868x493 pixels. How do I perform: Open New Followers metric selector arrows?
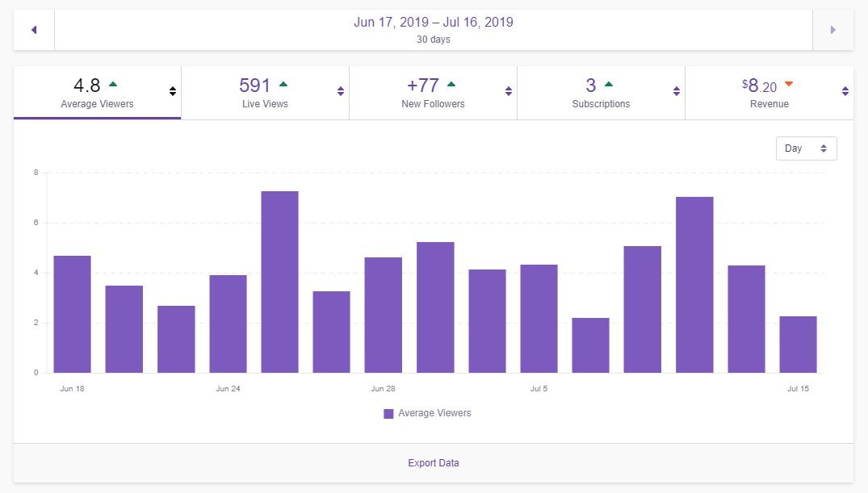tap(508, 91)
